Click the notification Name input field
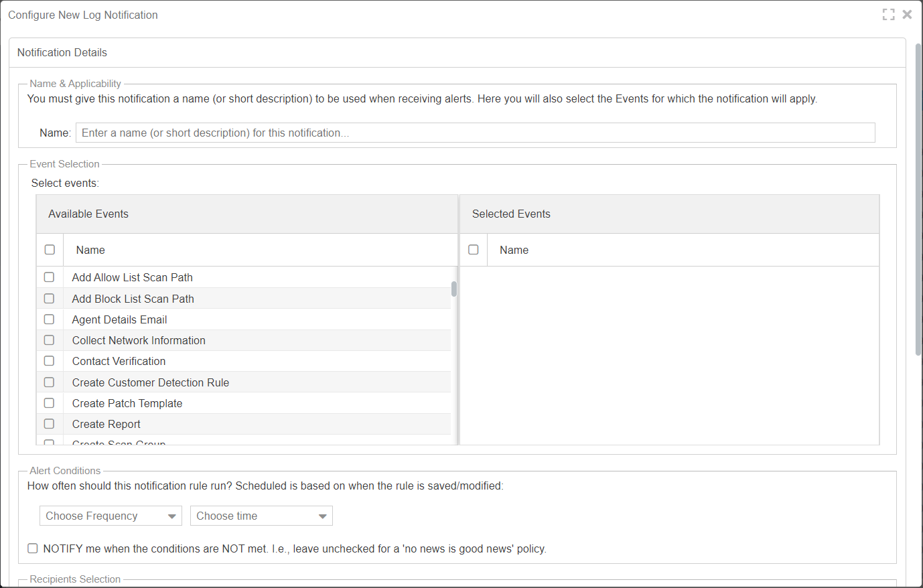The image size is (923, 588). click(475, 133)
